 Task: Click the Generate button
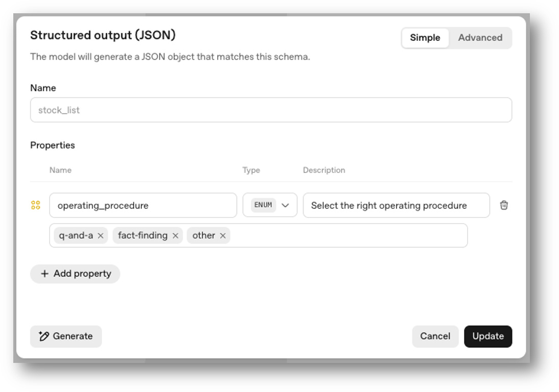pos(66,336)
